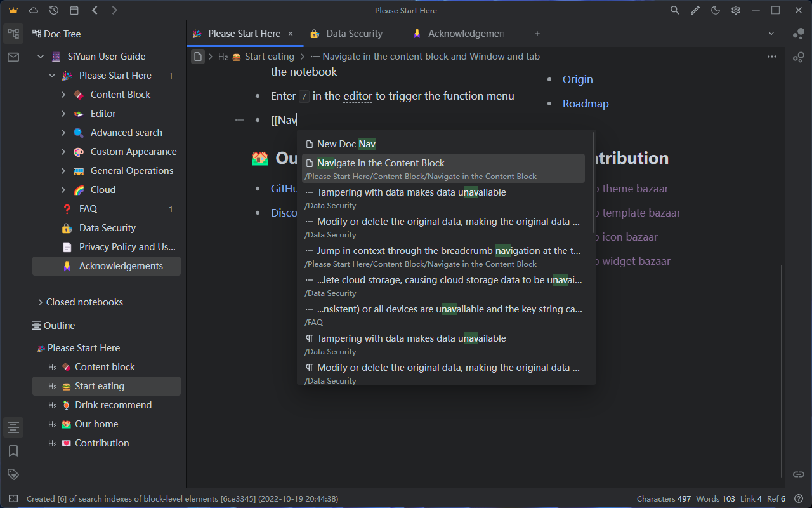The width and height of the screenshot is (812, 508).
Task: Expand the Content Block tree item
Action: point(63,95)
